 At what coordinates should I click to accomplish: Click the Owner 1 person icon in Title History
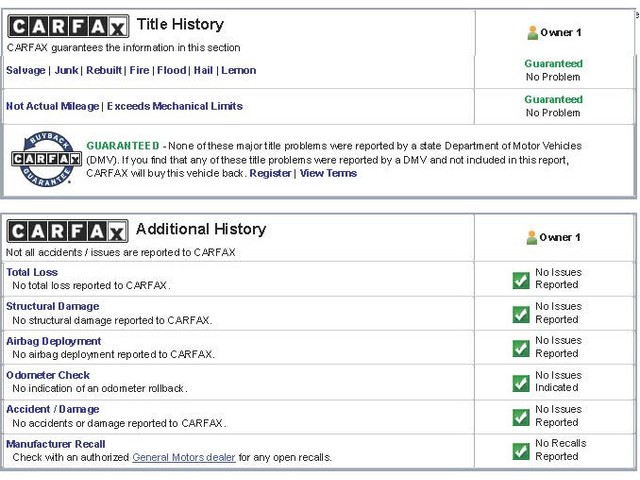click(x=533, y=33)
